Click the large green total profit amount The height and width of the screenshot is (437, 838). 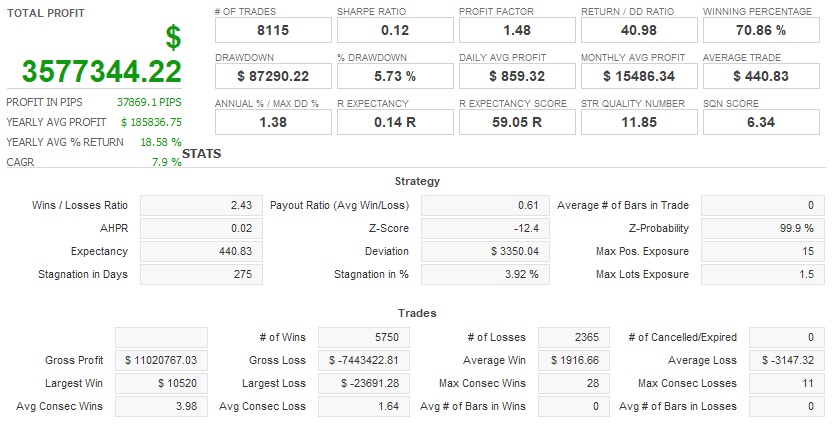102,71
